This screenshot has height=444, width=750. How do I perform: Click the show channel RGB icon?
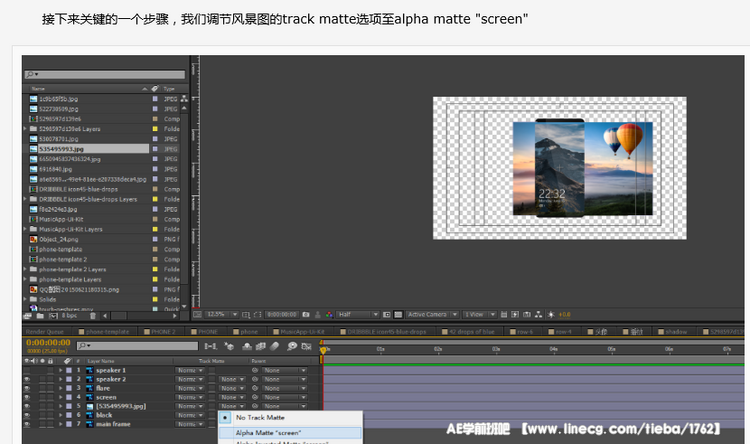[329, 314]
